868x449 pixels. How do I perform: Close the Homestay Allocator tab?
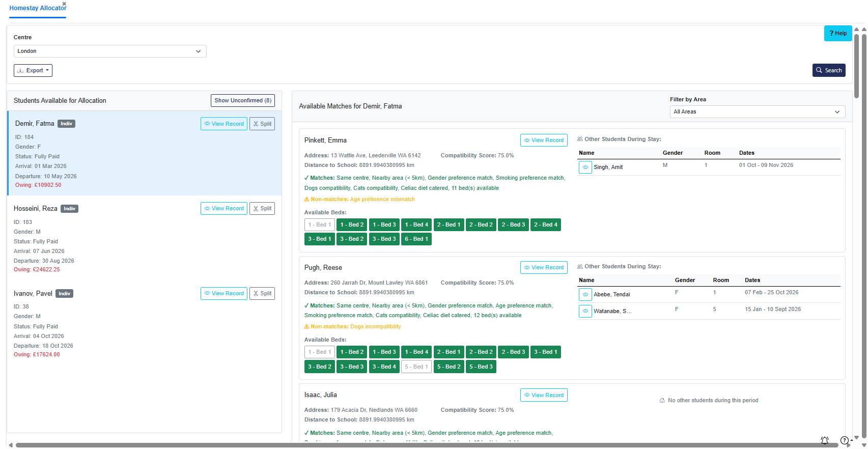coord(64,4)
